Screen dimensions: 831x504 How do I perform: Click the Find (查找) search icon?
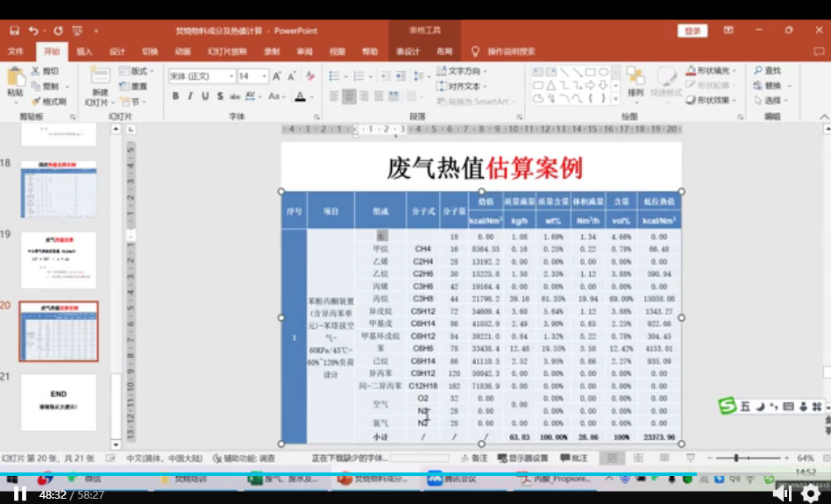pos(757,70)
